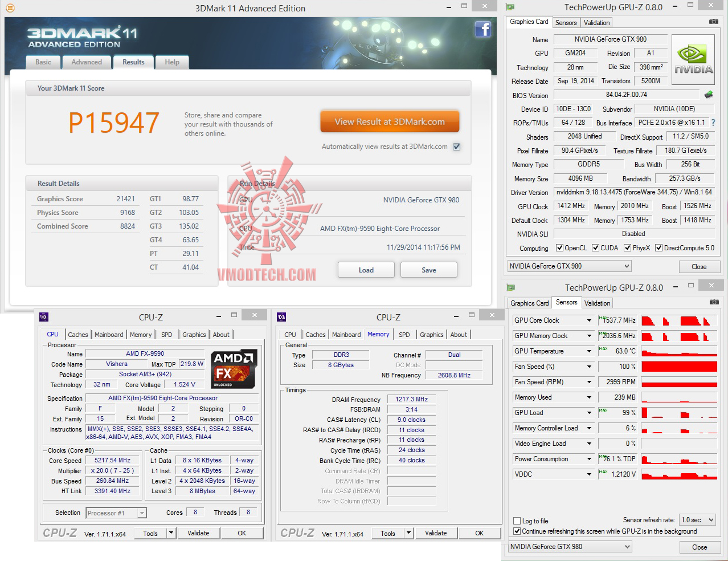This screenshot has height=561, width=728.
Task: Click the CPU-Z Core Speed value field
Action: coord(113,461)
